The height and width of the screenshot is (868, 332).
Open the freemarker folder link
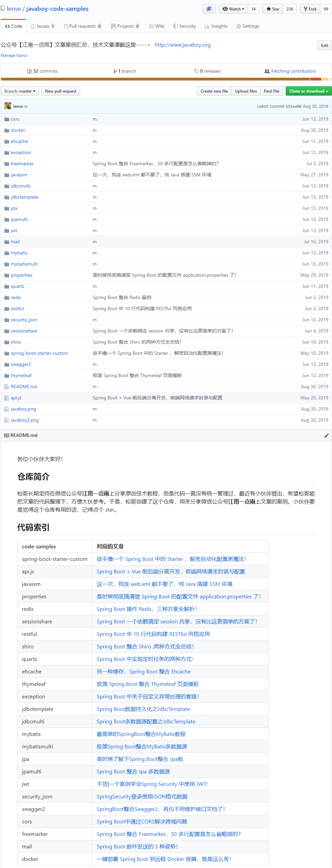click(22, 164)
